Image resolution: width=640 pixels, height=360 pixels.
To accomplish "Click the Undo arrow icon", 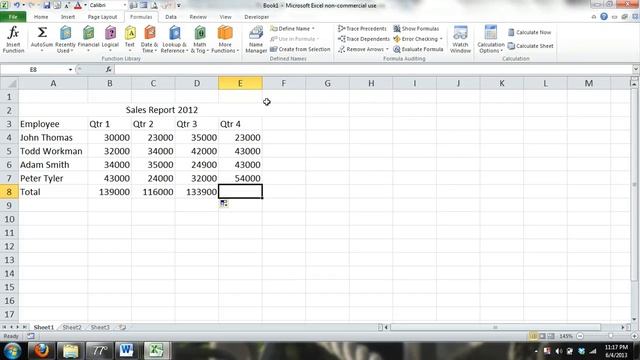I will pyautogui.click(x=17, y=5).
